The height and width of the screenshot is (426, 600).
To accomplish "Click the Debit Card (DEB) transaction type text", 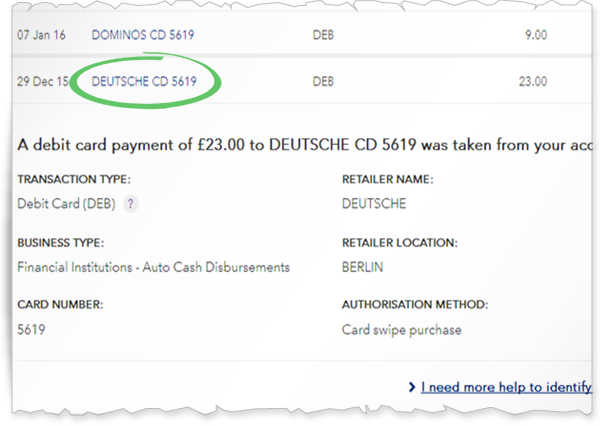I will [x=66, y=204].
